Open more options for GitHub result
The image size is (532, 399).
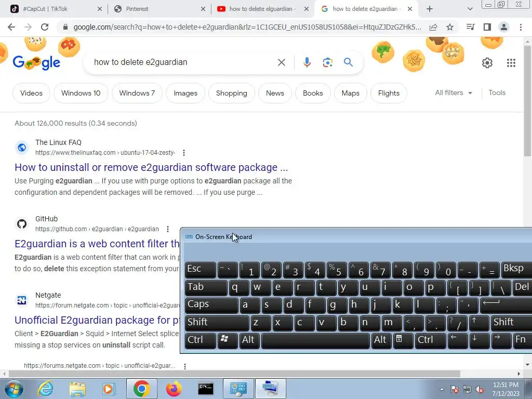point(168,229)
